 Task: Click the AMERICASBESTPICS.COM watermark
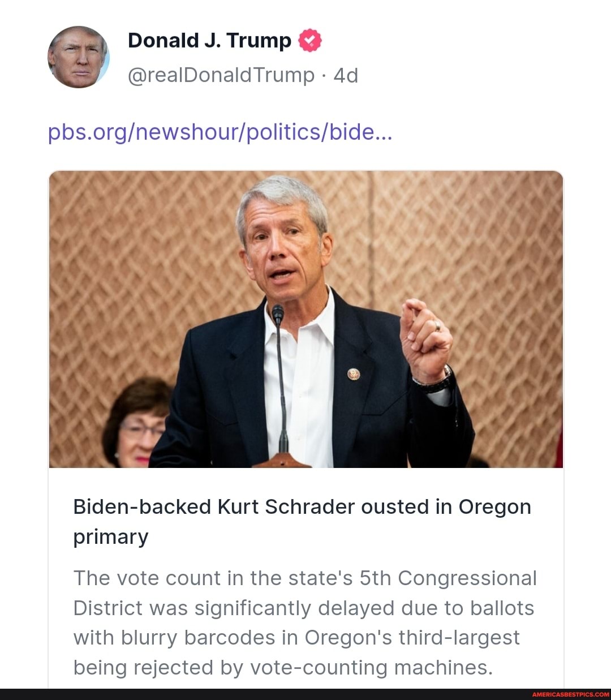coord(570,694)
